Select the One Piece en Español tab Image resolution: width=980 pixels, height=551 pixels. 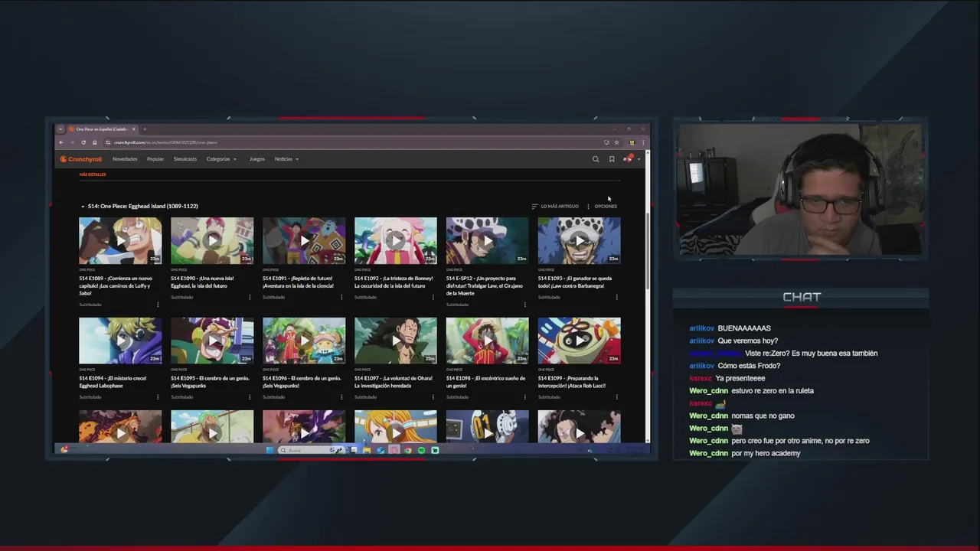103,129
